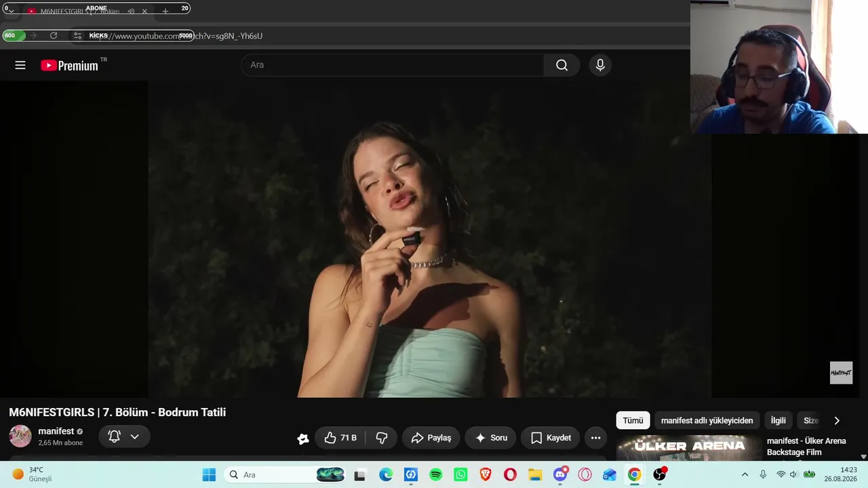Select the 'manifest adlı yükleyiciden' chip
The width and height of the screenshot is (868, 488).
coord(707,420)
